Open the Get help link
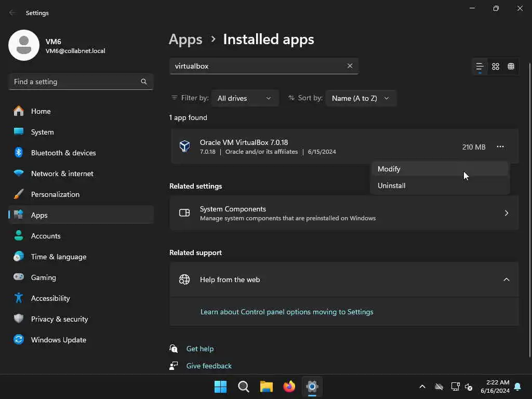532x399 pixels. pyautogui.click(x=200, y=349)
